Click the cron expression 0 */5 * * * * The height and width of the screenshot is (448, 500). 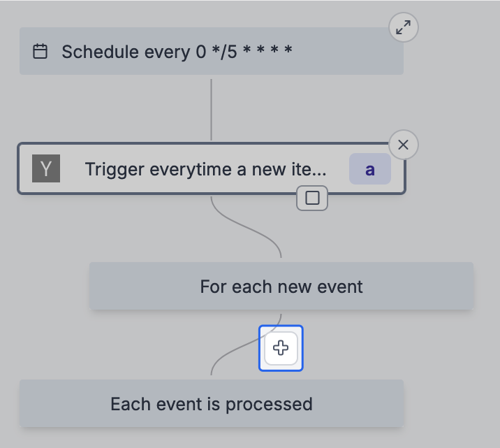point(244,51)
